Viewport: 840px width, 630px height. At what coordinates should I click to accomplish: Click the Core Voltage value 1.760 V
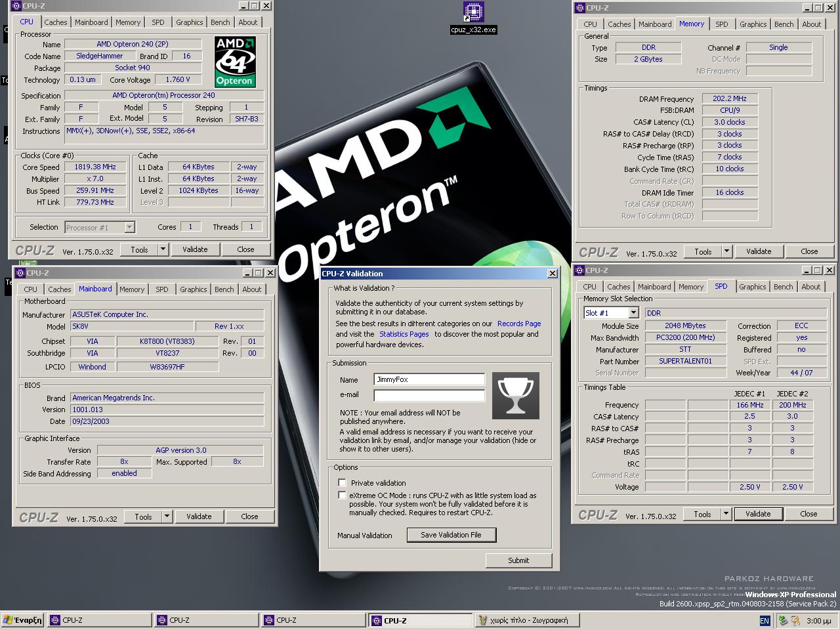(178, 79)
